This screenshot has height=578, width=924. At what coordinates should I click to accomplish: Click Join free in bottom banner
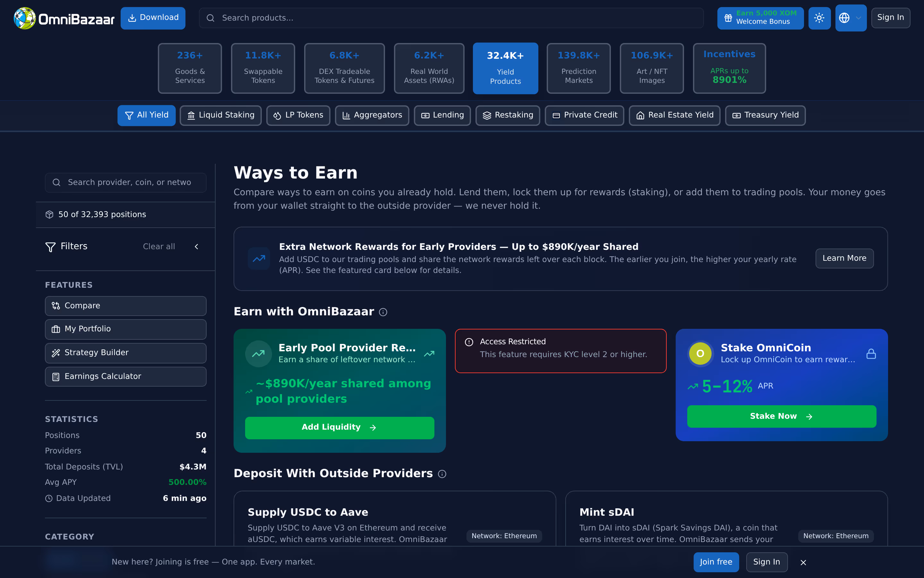click(716, 562)
